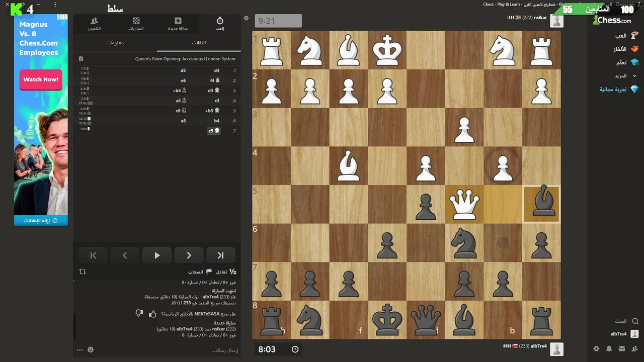Open settings gear in sidebar bottom row
Image resolution: width=644 pixels, height=362 pixels.
[596, 348]
